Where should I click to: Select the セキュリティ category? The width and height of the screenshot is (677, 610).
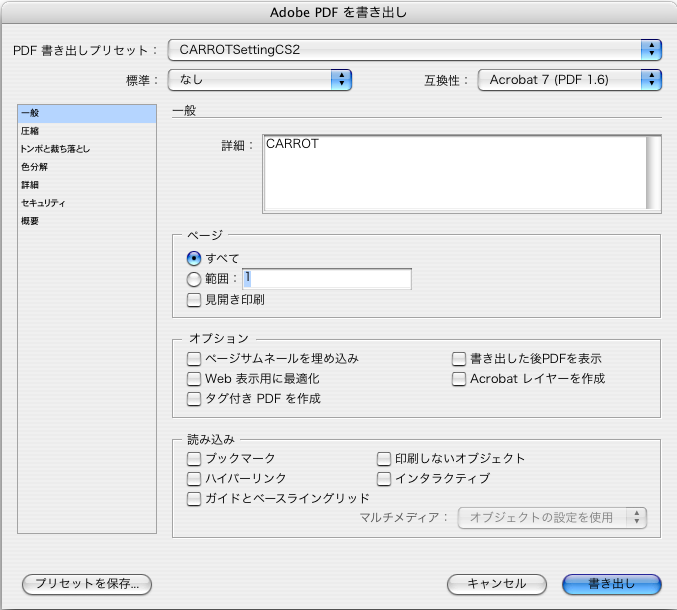(87, 203)
